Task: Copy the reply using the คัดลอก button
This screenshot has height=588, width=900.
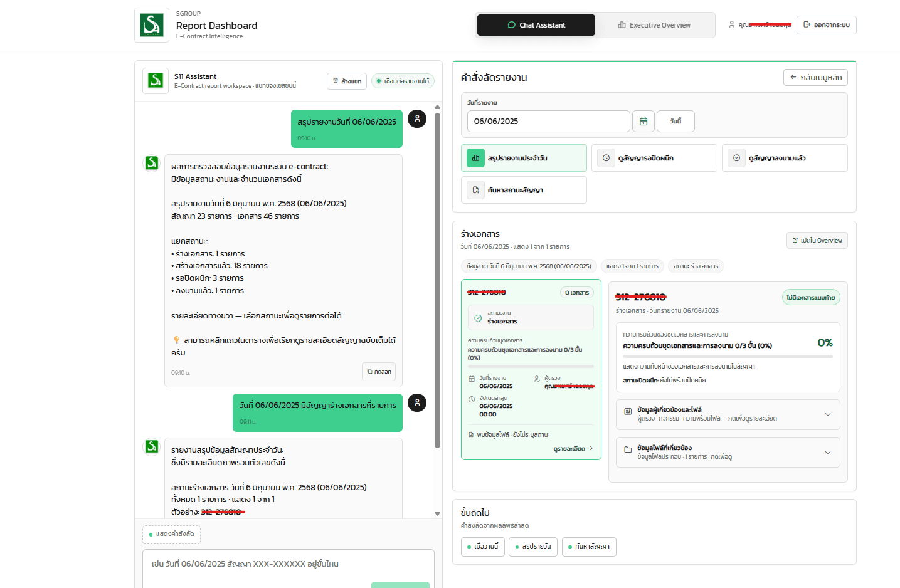Action: point(379,372)
